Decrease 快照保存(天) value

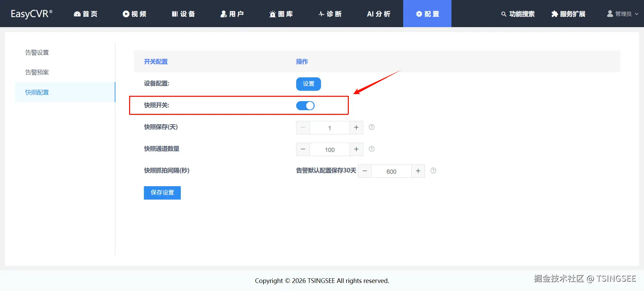(303, 128)
